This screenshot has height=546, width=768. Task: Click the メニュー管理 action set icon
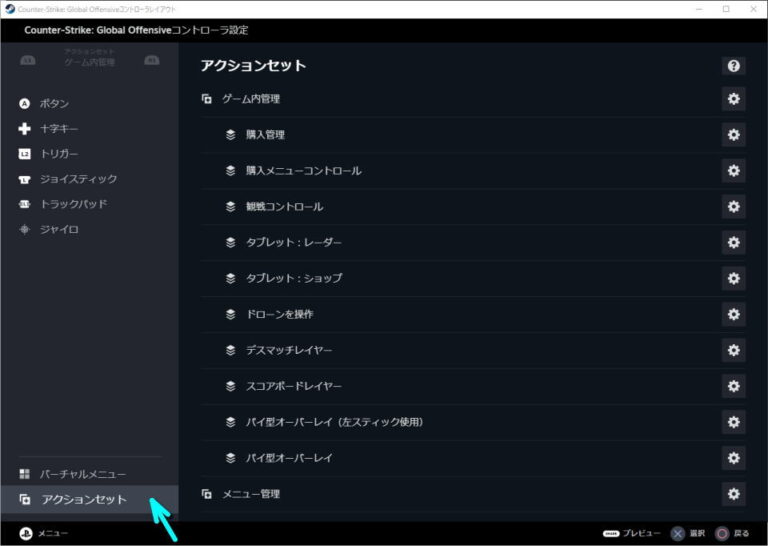point(207,494)
